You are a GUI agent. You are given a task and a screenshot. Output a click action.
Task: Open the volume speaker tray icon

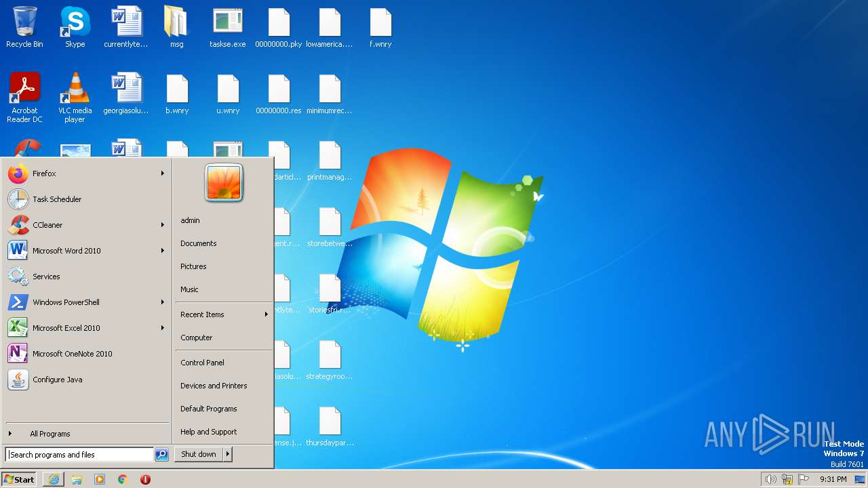click(770, 479)
